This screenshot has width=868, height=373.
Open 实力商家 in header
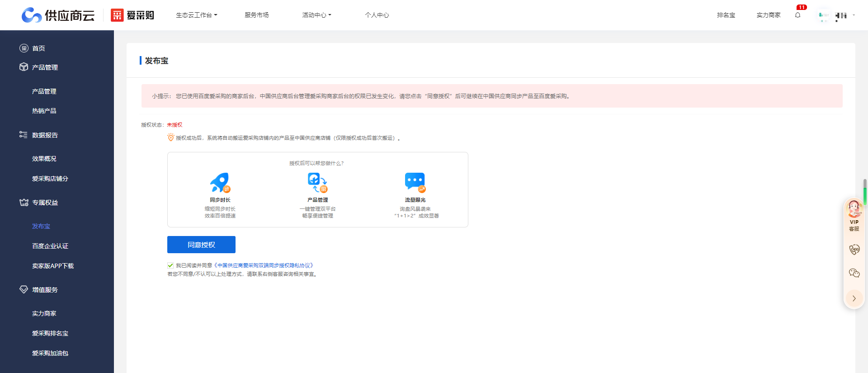point(769,15)
